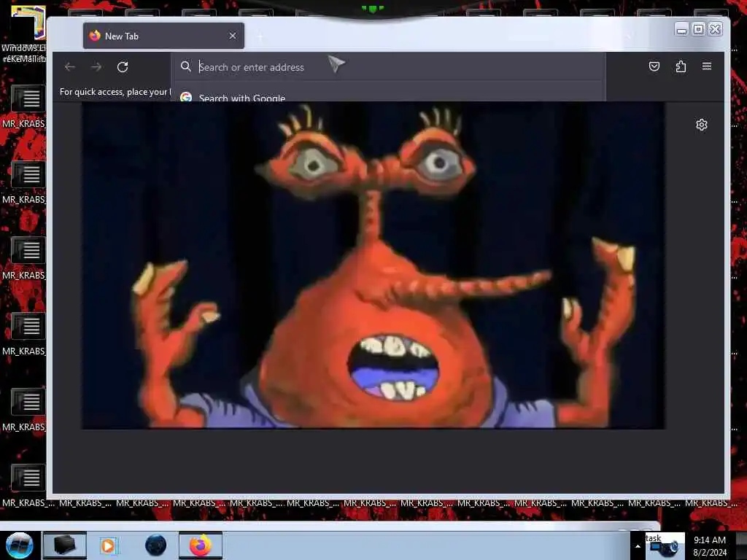The image size is (747, 560).
Task: Click the Mr. Krabs image on page
Action: (373, 265)
